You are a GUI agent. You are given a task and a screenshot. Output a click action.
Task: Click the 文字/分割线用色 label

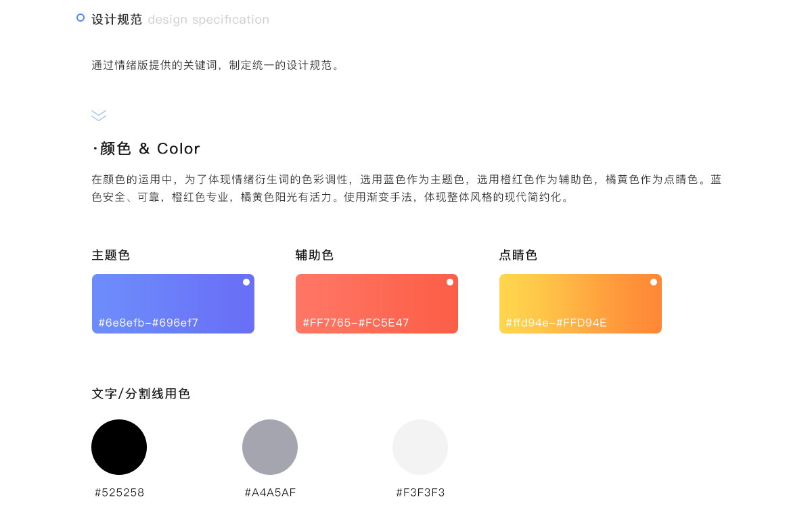pyautogui.click(x=141, y=394)
